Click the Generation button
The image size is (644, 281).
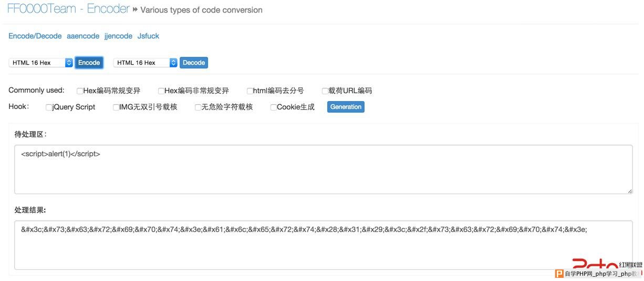(346, 107)
